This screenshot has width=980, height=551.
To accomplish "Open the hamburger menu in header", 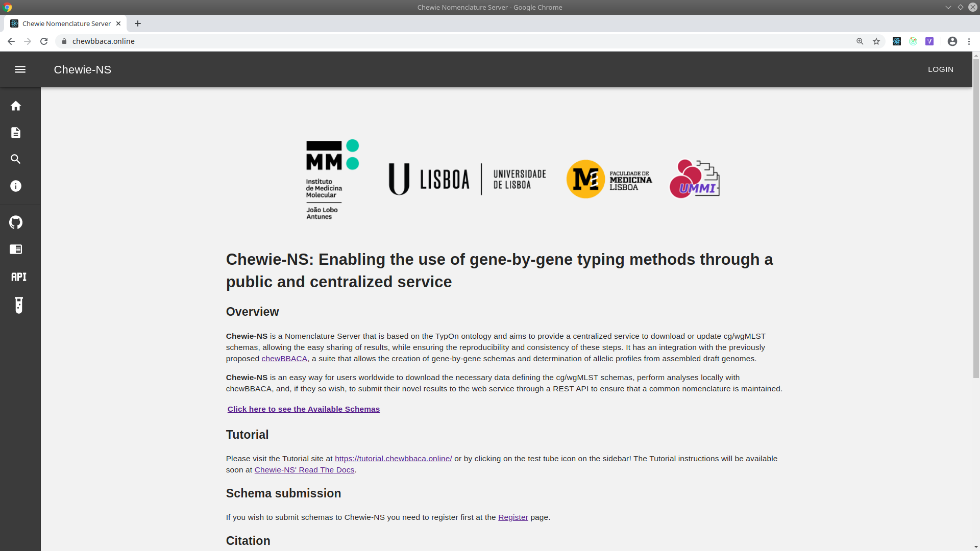I will (x=20, y=69).
